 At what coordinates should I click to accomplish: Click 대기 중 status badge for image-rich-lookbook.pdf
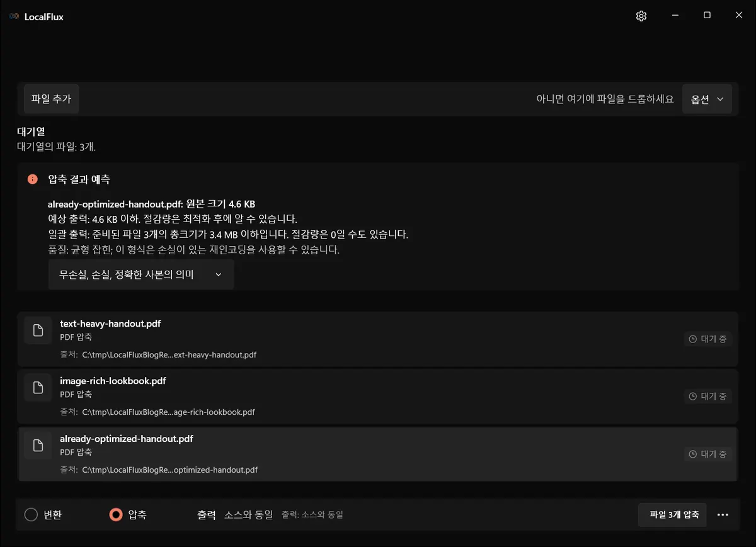pyautogui.click(x=708, y=397)
